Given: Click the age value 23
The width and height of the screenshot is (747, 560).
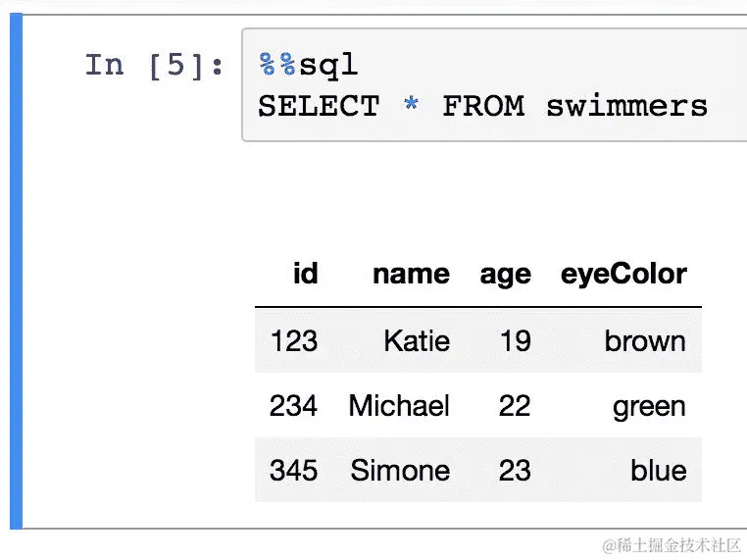Looking at the screenshot, I should tap(514, 470).
